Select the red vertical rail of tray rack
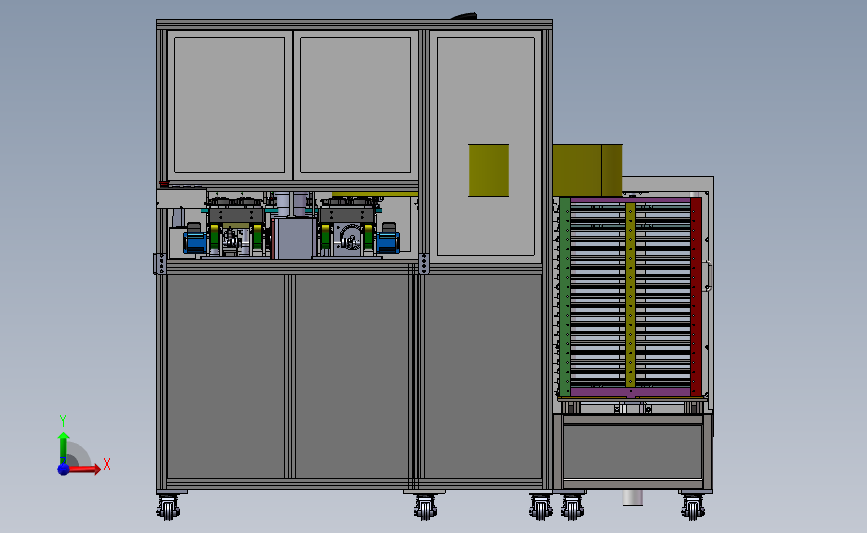 tap(696, 297)
